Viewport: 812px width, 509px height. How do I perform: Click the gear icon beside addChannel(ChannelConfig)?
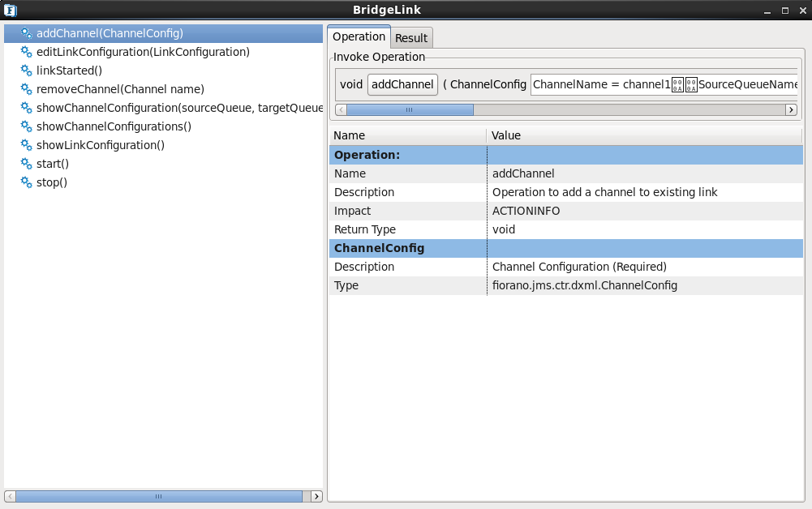tap(27, 33)
